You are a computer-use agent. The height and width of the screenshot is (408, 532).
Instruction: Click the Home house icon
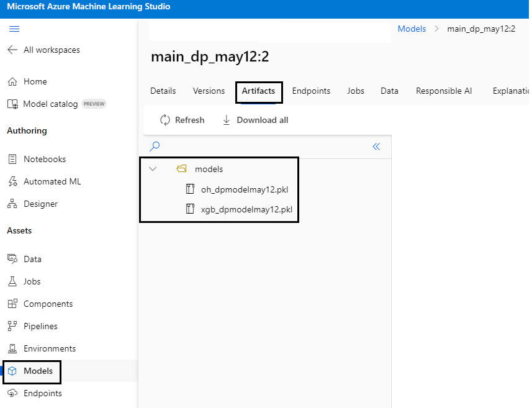[x=12, y=81]
